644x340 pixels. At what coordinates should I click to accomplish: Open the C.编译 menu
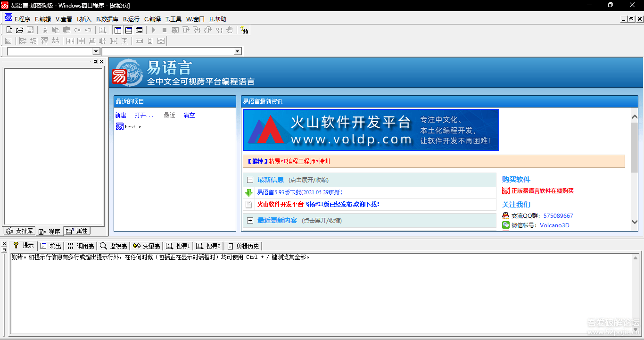152,19
